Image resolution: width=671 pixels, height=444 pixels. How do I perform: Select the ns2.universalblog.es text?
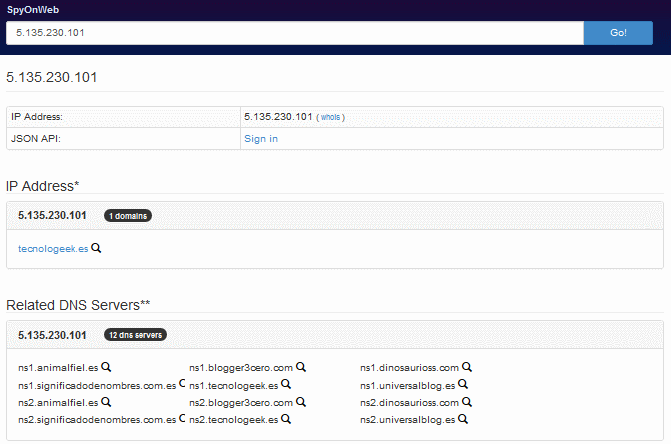(408, 420)
